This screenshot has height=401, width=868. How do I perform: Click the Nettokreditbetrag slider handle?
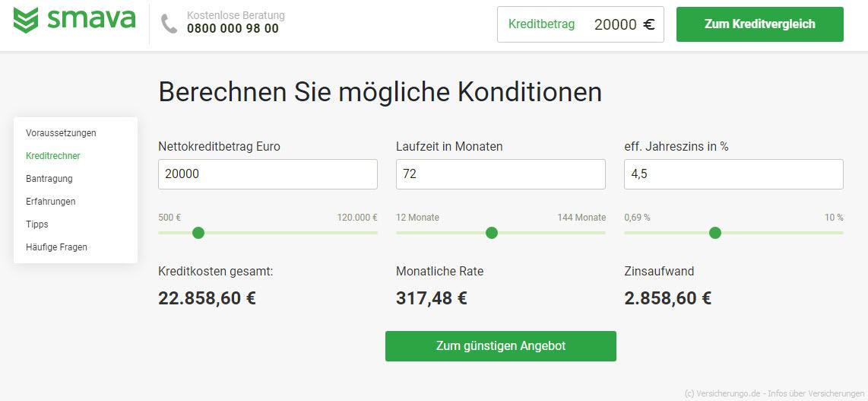[198, 233]
